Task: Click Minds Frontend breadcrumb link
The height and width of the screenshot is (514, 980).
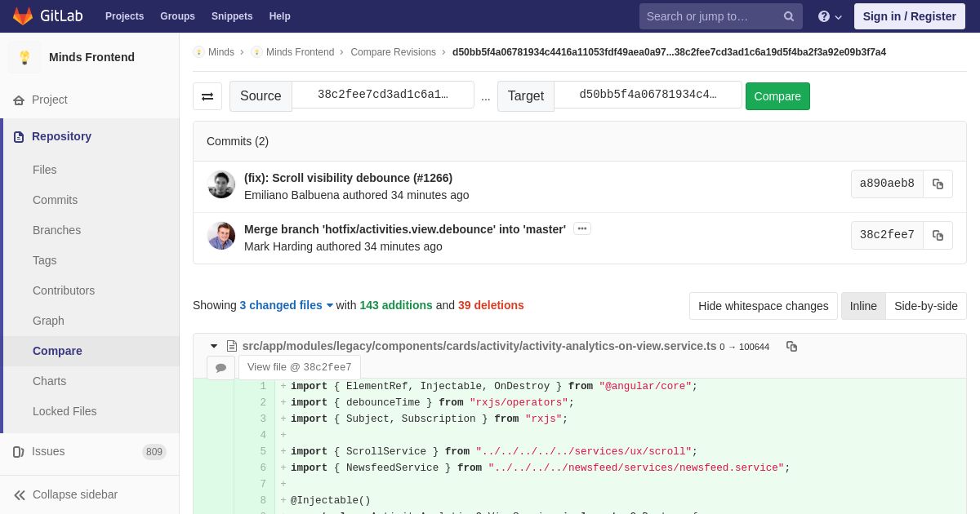Action: [x=300, y=52]
